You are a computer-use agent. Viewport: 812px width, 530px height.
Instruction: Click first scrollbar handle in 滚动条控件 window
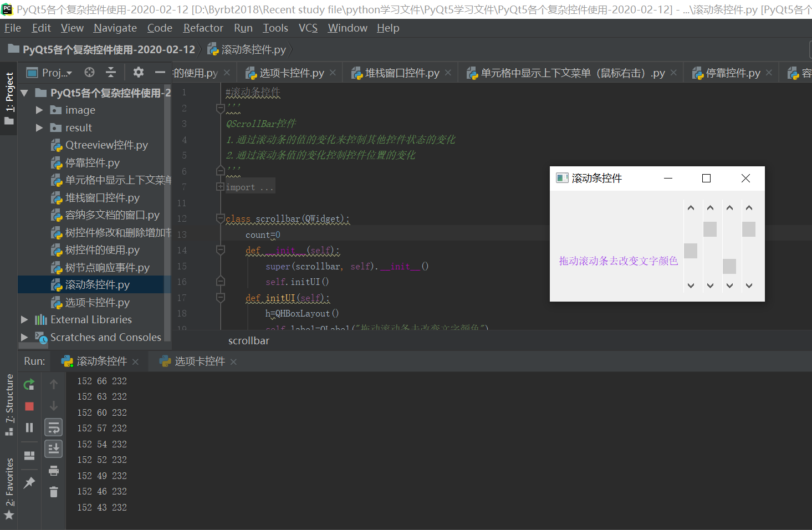pyautogui.click(x=691, y=251)
